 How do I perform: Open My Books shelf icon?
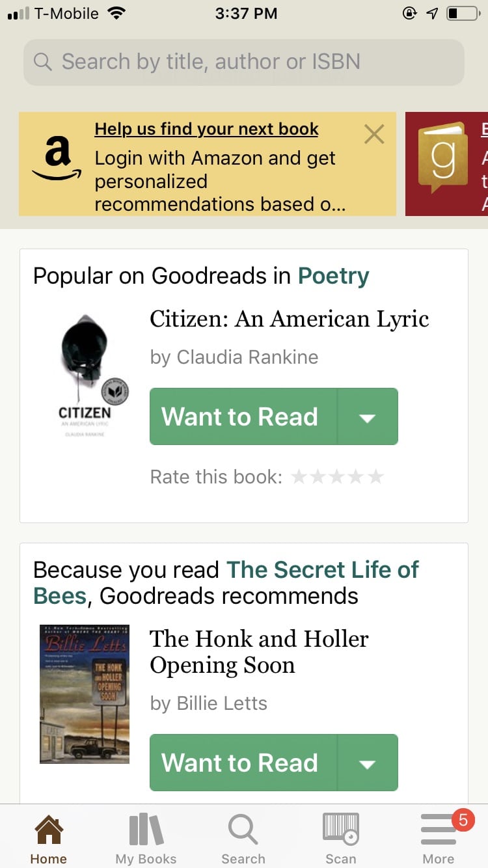click(146, 831)
